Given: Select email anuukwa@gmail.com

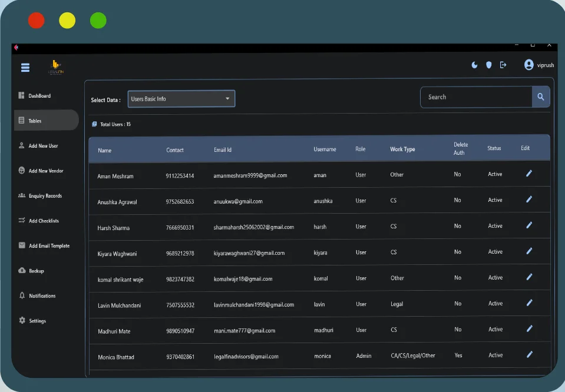Looking at the screenshot, I should [238, 201].
